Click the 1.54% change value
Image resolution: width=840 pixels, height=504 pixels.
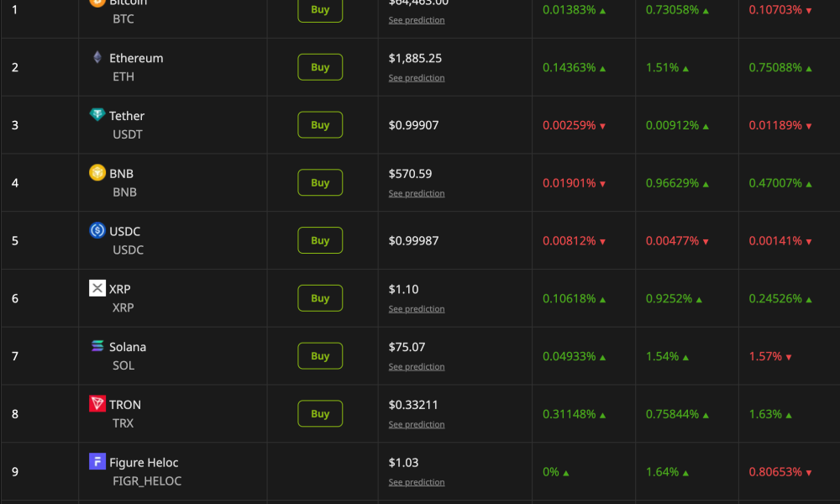(x=662, y=356)
